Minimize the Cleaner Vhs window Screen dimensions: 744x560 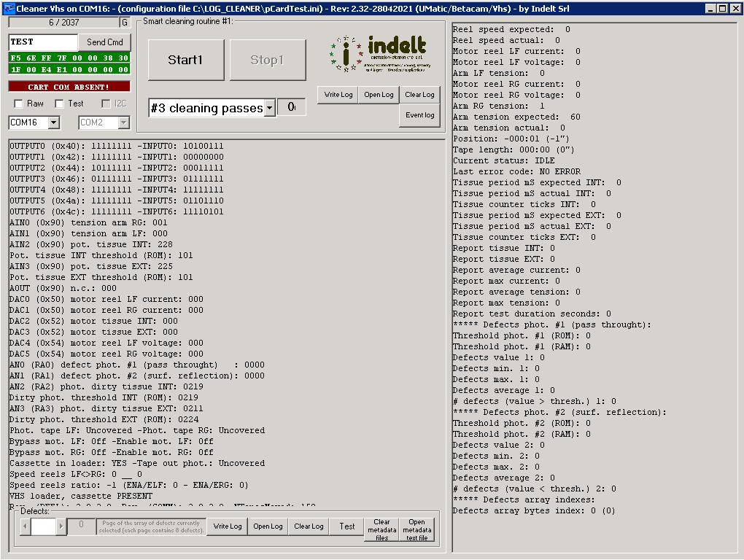coord(710,9)
